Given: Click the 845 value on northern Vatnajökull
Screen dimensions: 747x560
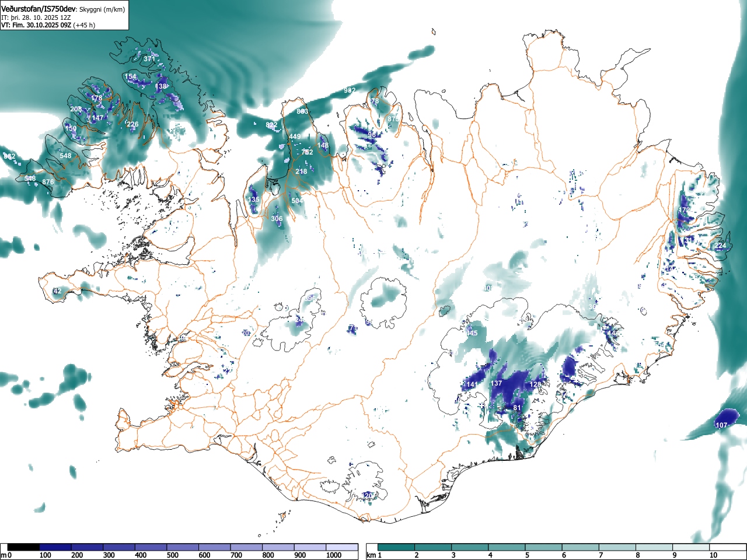Looking at the screenshot, I should pyautogui.click(x=472, y=334).
